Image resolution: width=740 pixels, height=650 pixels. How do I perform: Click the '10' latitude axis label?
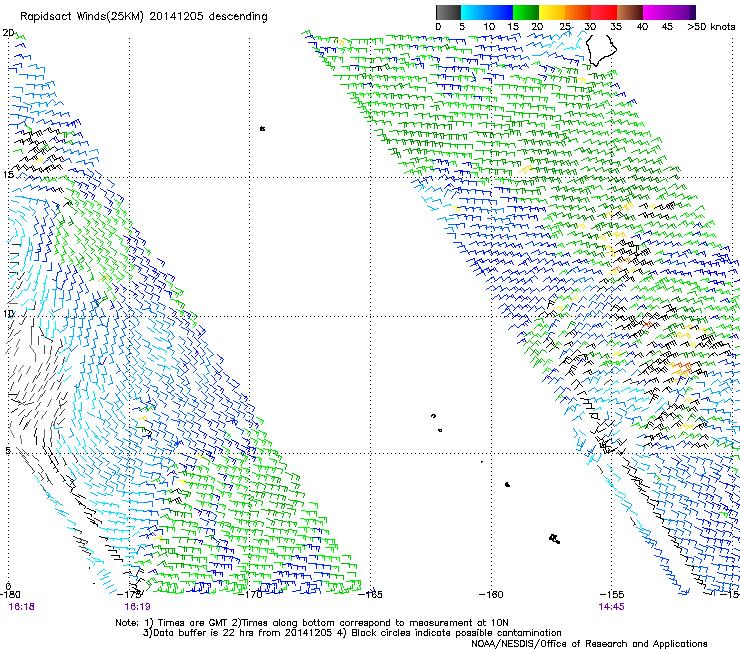click(8, 313)
